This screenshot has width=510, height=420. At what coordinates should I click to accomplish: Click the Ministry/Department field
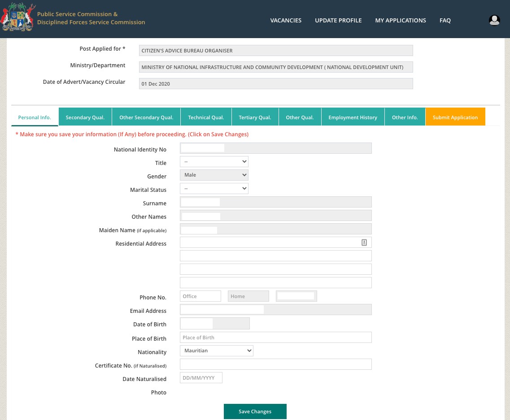pyautogui.click(x=276, y=67)
